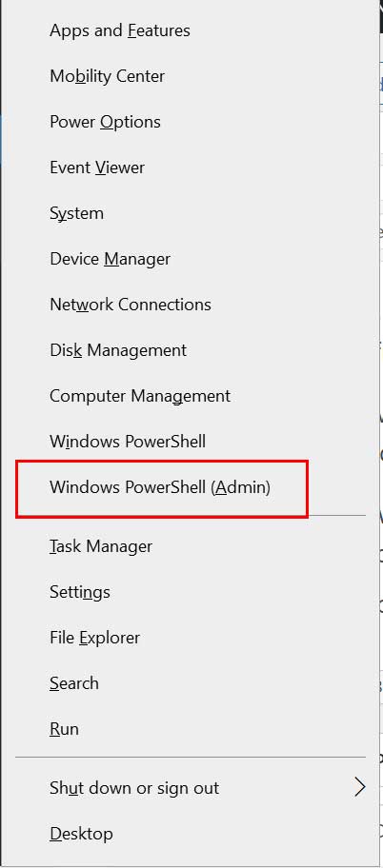Click the red highlight box around Admin PowerShell
This screenshot has height=868, width=383.
[162, 489]
